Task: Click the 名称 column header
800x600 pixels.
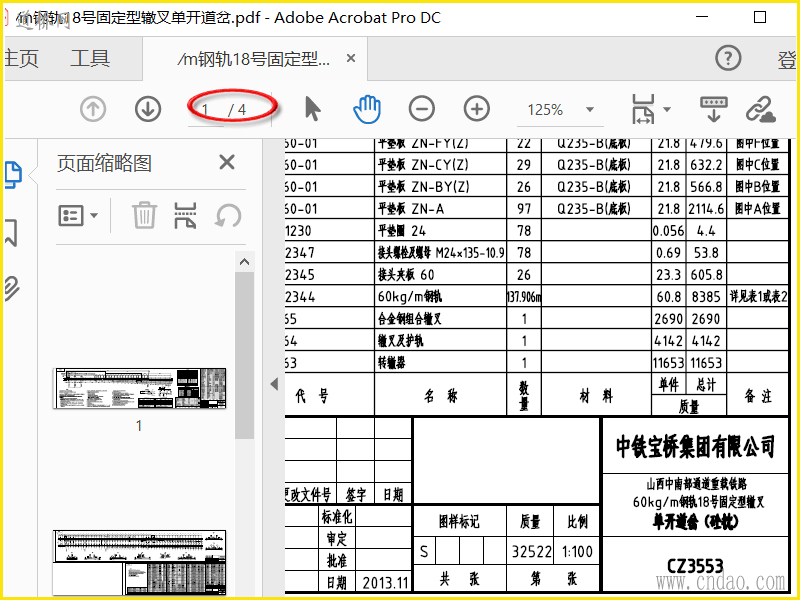Action: pyautogui.click(x=441, y=396)
